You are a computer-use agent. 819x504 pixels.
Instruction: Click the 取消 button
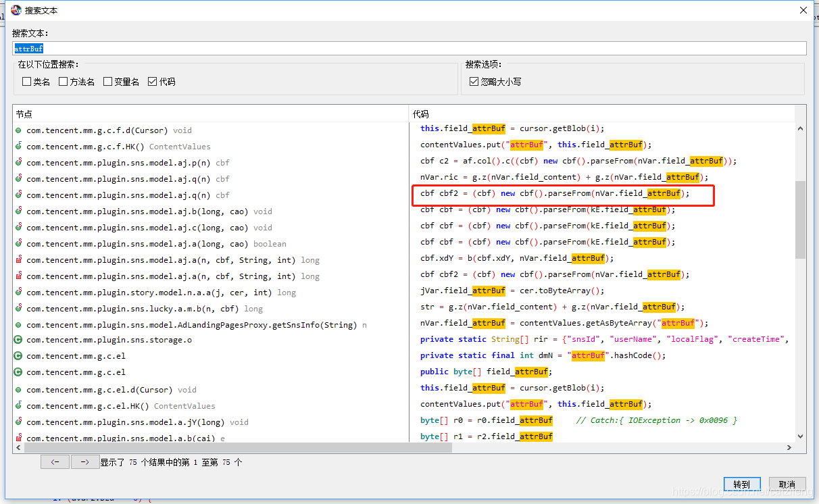pos(787,484)
